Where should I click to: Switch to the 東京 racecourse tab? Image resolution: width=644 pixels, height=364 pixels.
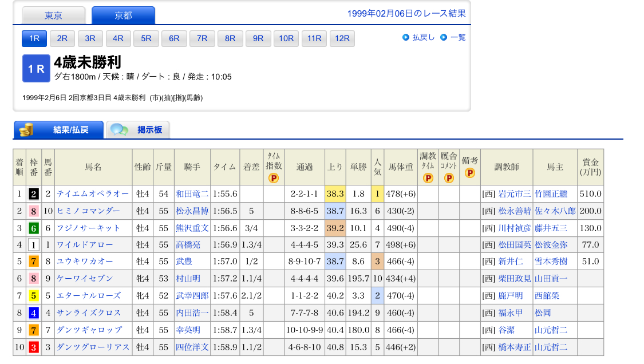tap(53, 15)
